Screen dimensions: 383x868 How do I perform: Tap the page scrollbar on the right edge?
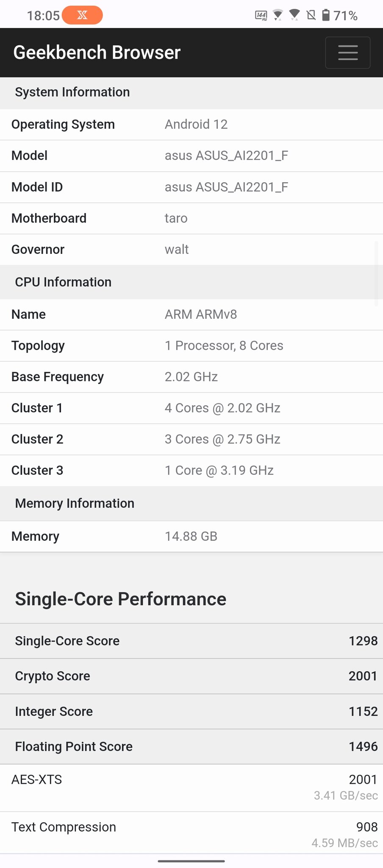(376, 273)
